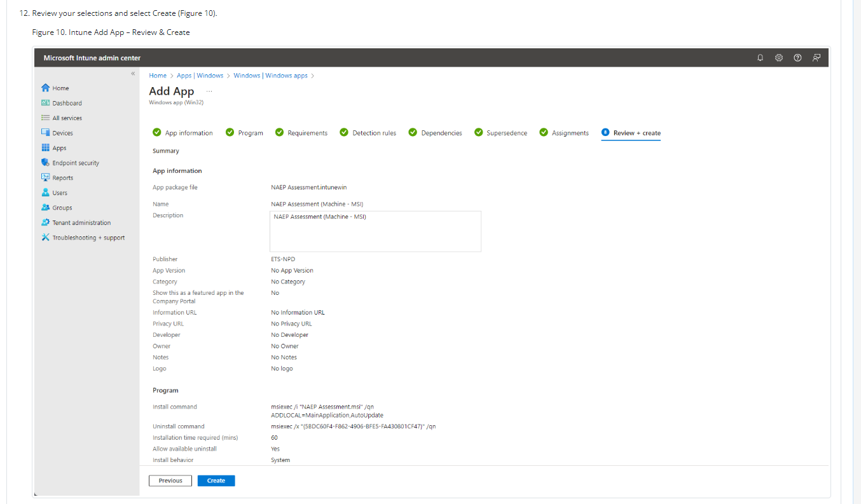Click the help question mark icon
The image size is (861, 504).
(x=797, y=58)
